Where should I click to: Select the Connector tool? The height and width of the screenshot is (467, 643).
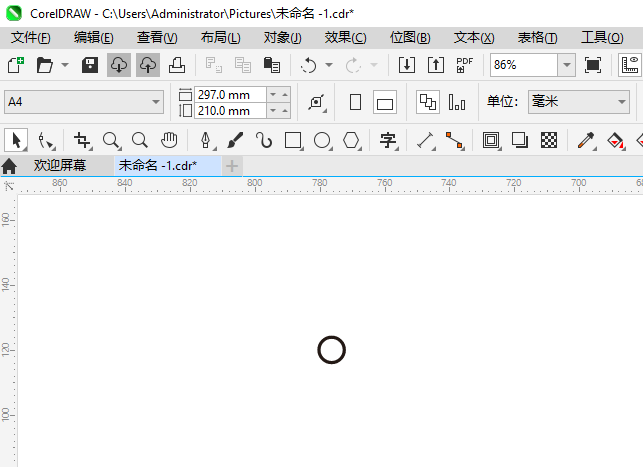coord(454,140)
